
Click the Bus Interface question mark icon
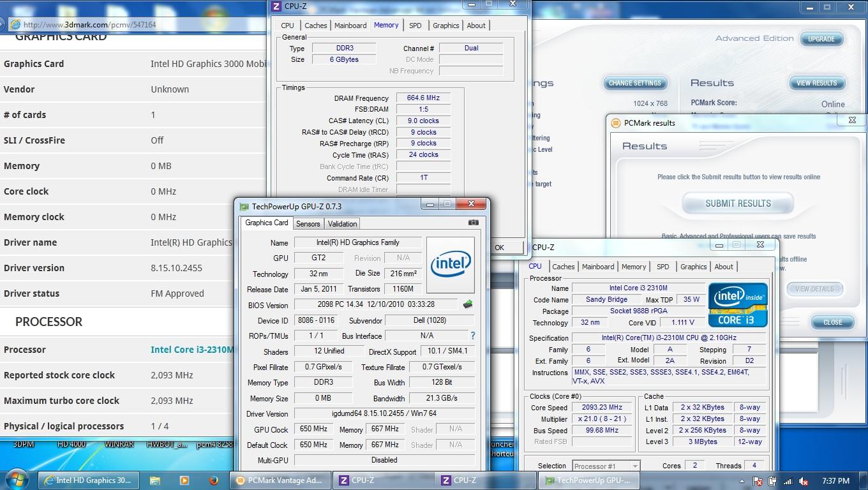pyautogui.click(x=473, y=336)
